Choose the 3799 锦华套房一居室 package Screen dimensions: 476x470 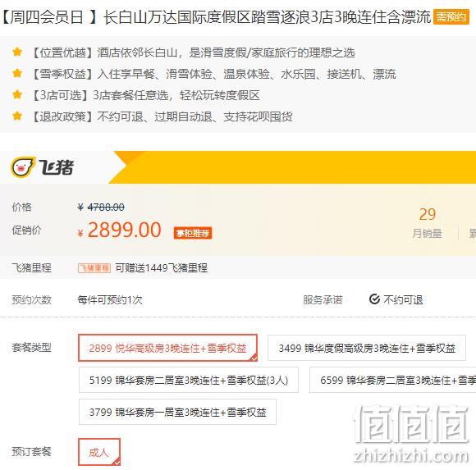[x=177, y=412]
